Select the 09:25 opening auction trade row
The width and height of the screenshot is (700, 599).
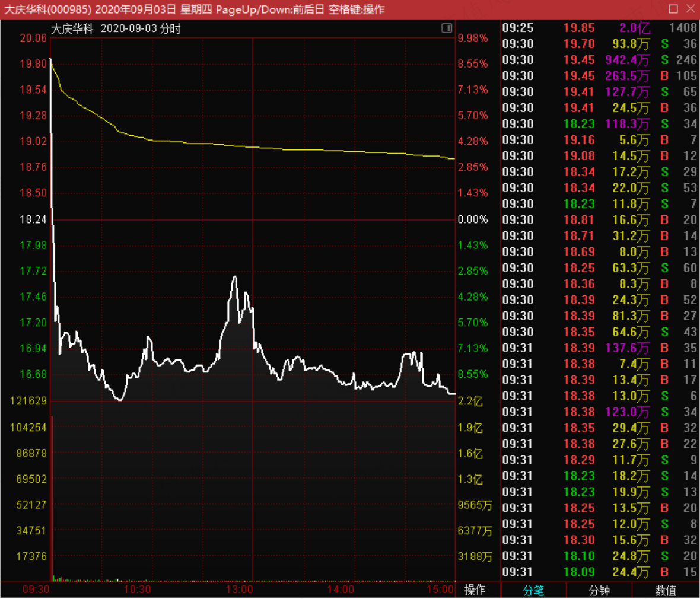click(599, 28)
